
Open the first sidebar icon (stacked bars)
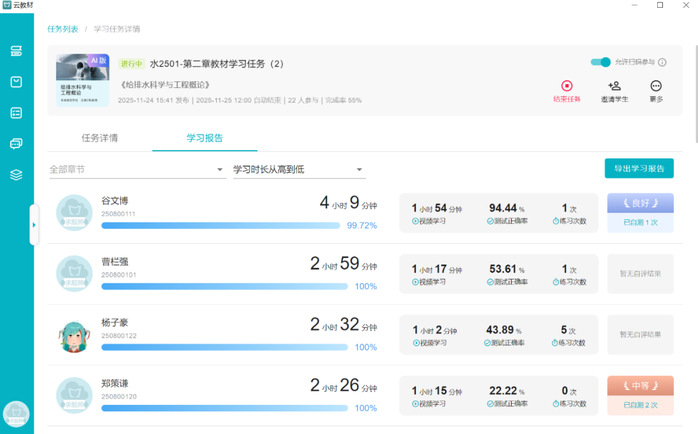16,51
